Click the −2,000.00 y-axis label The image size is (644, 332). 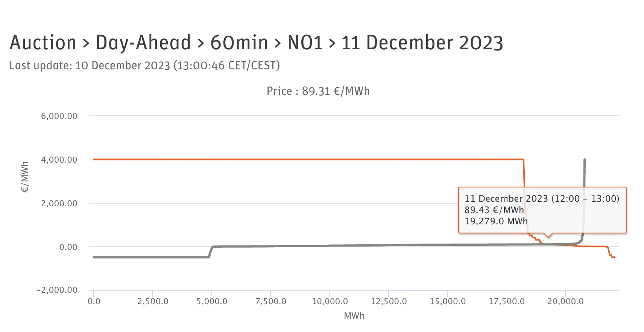pos(57,290)
